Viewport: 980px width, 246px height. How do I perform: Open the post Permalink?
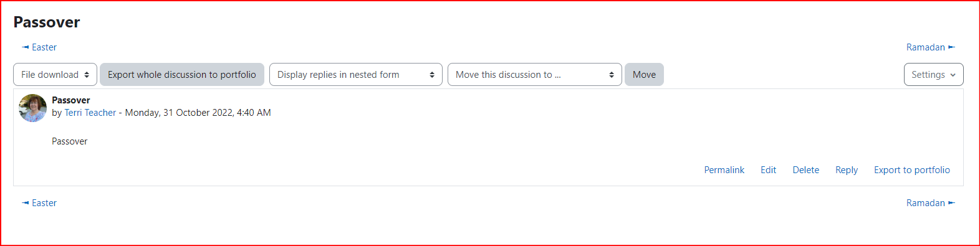coord(724,170)
